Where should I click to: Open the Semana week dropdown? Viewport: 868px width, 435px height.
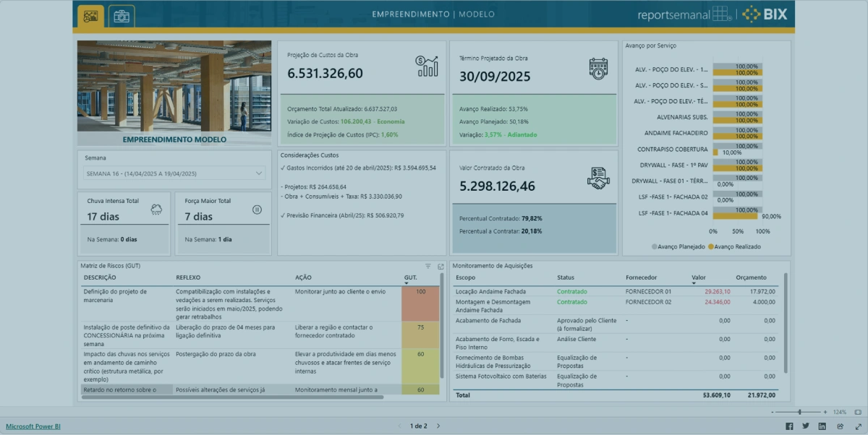coord(174,173)
